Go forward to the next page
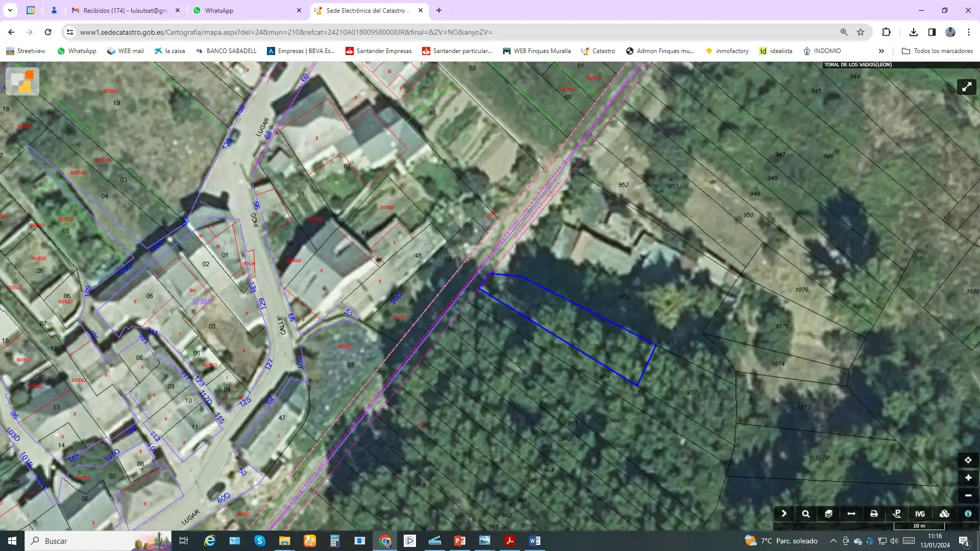This screenshot has height=551, width=980. tap(30, 32)
